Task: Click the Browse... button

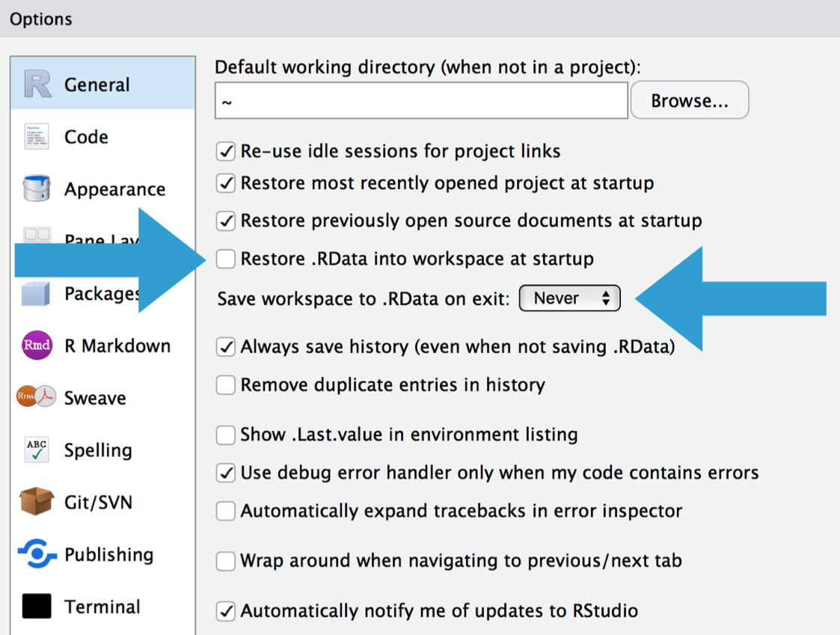Action: click(690, 100)
